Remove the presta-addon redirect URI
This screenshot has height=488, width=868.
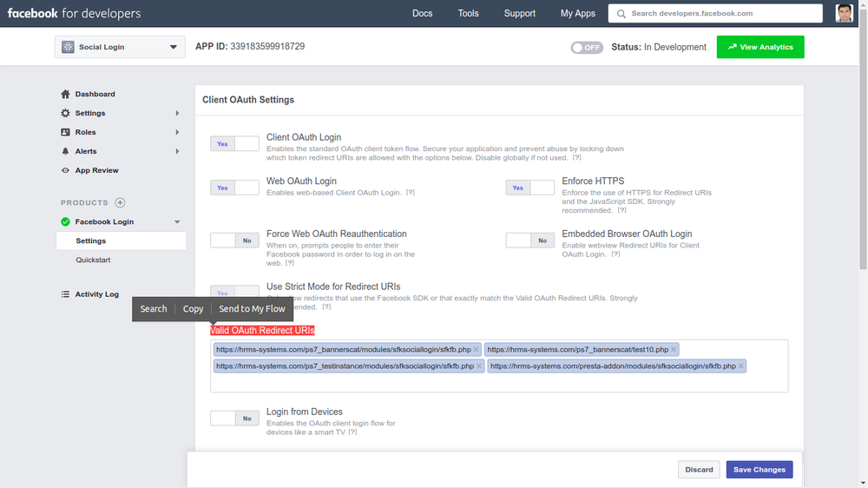coord(740,366)
